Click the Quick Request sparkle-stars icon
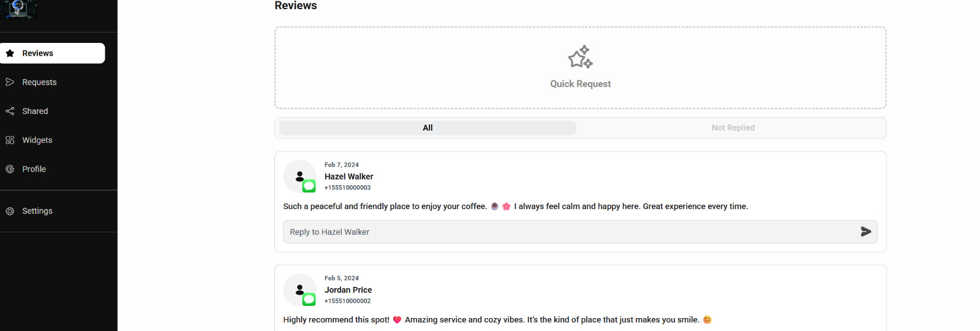Screen dimensions: 980x331 [x=580, y=57]
